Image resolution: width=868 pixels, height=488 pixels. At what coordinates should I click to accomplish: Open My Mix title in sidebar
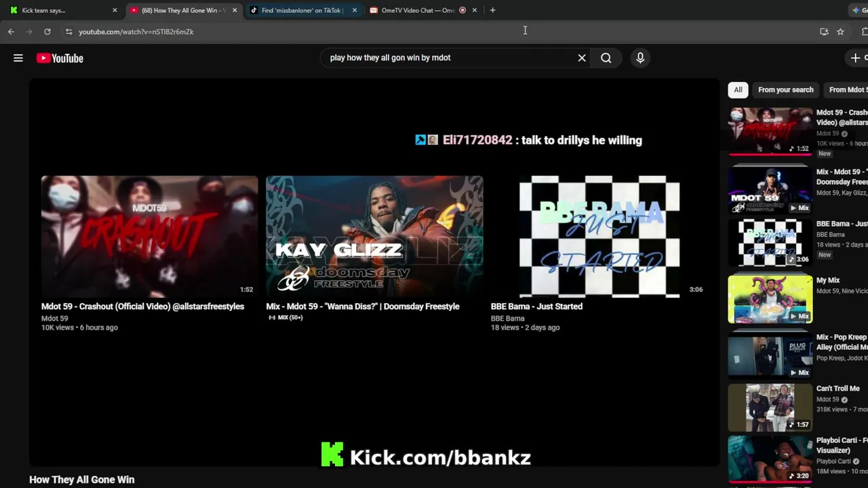[828, 280]
